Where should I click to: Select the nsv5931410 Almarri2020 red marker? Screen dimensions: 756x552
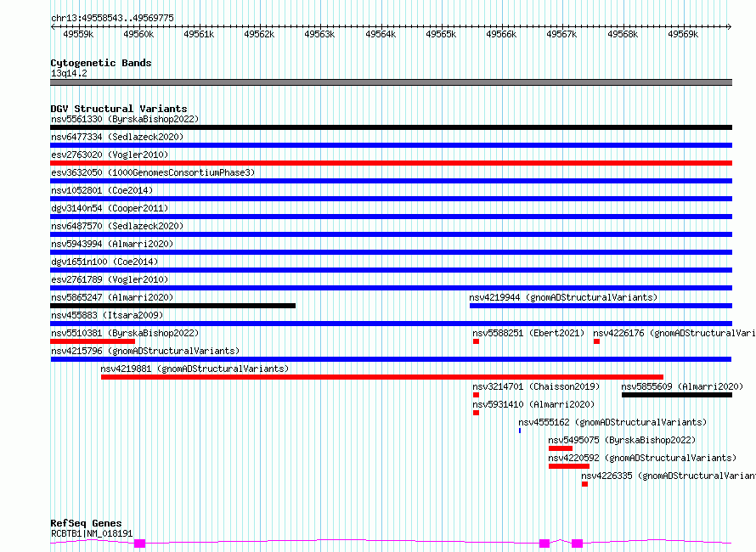click(x=476, y=413)
